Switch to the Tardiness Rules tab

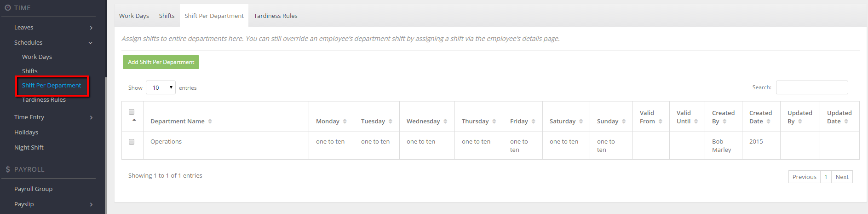pos(276,16)
